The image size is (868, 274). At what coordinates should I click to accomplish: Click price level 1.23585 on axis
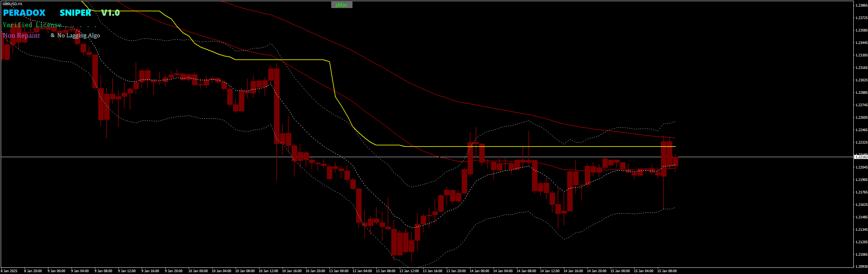click(x=861, y=30)
